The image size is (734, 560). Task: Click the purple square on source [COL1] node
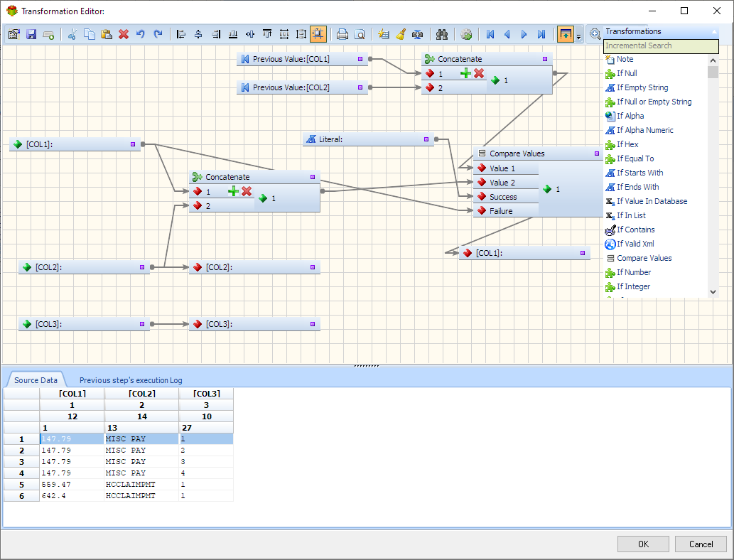[x=133, y=144]
